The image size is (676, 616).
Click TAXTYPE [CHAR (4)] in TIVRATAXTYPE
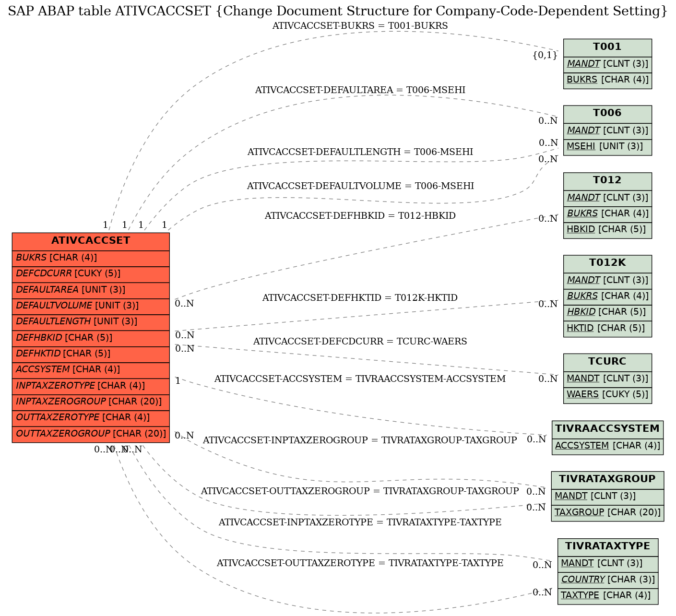607,596
